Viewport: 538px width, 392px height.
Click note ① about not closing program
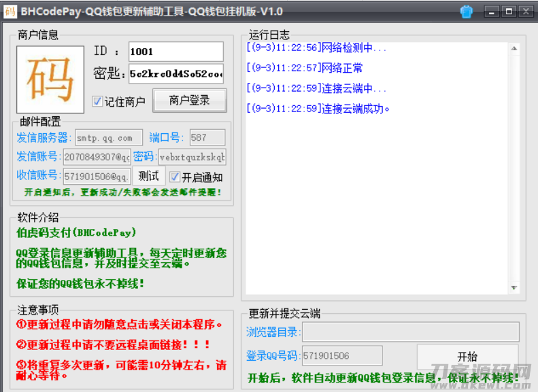point(120,324)
